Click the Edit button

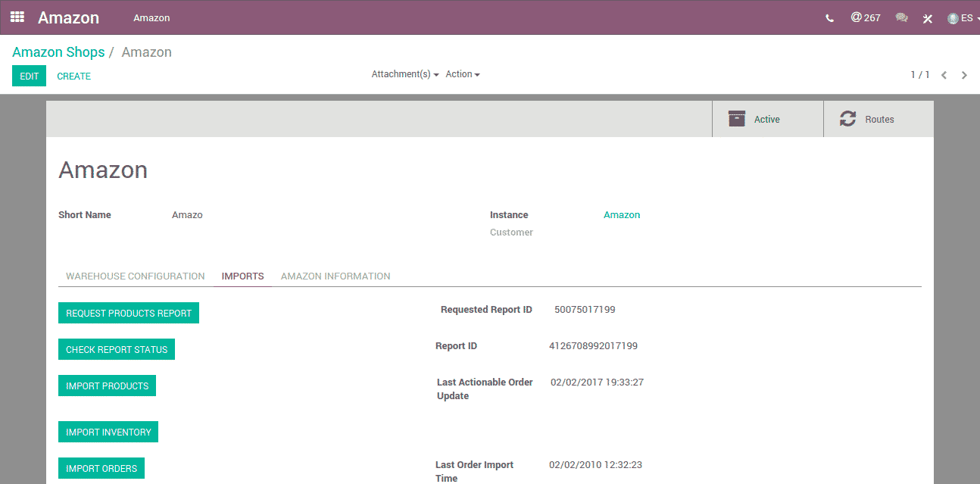(x=29, y=76)
